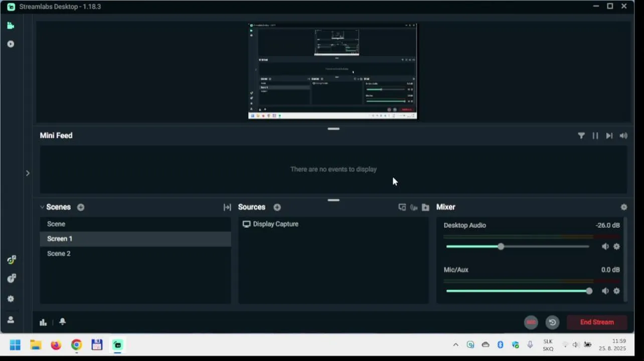Click the Mixer panel scrollbar
Viewport: 644px width, 361px height.
coord(625,260)
